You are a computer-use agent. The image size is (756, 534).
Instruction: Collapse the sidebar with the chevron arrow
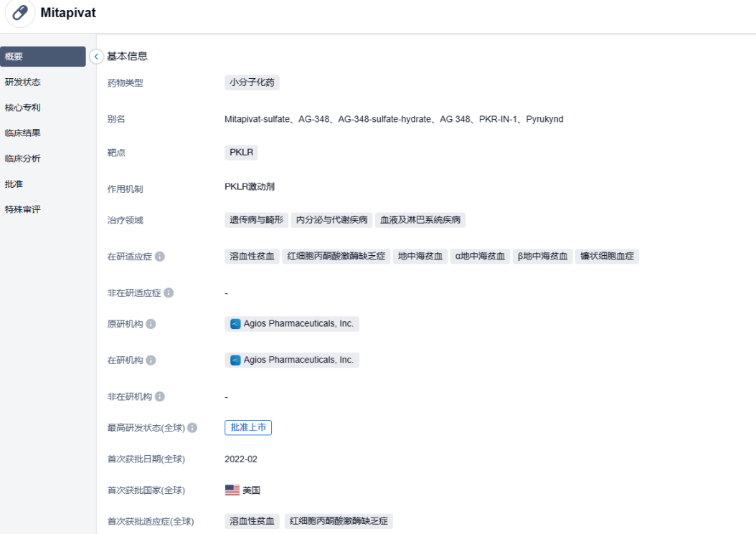(x=97, y=57)
